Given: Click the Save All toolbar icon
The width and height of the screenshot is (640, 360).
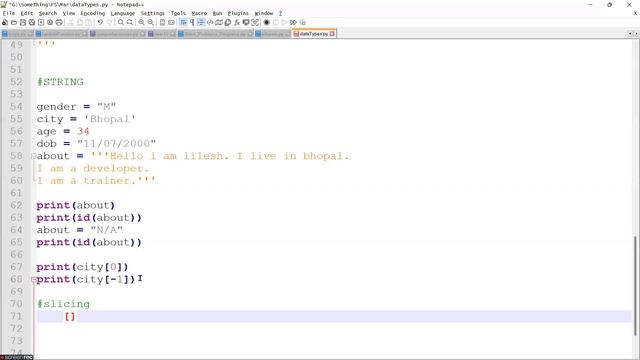Looking at the screenshot, I should tap(32, 22).
